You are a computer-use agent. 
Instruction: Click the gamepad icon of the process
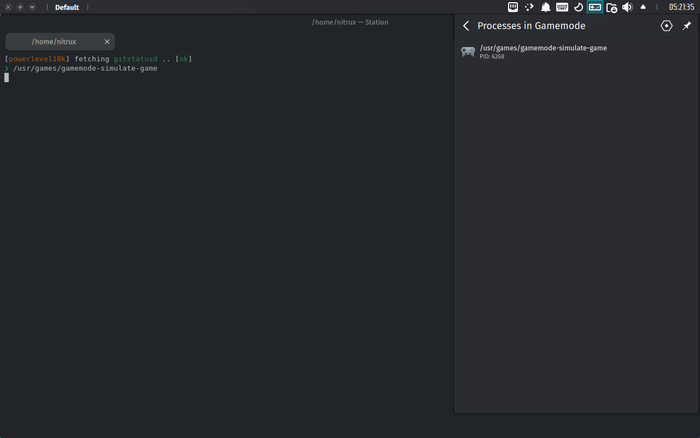(467, 52)
